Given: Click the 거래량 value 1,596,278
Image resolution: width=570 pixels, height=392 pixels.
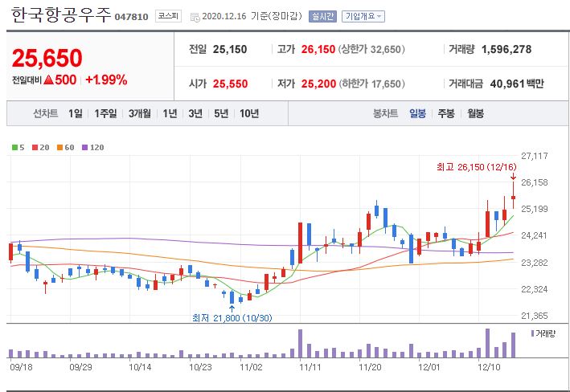Looking at the screenshot, I should click(x=506, y=50).
